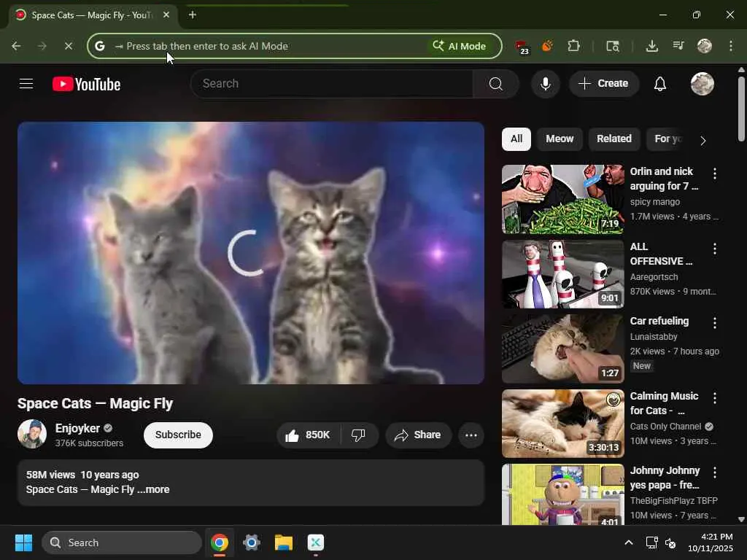Open the YouTube account avatar menu

[x=703, y=84]
